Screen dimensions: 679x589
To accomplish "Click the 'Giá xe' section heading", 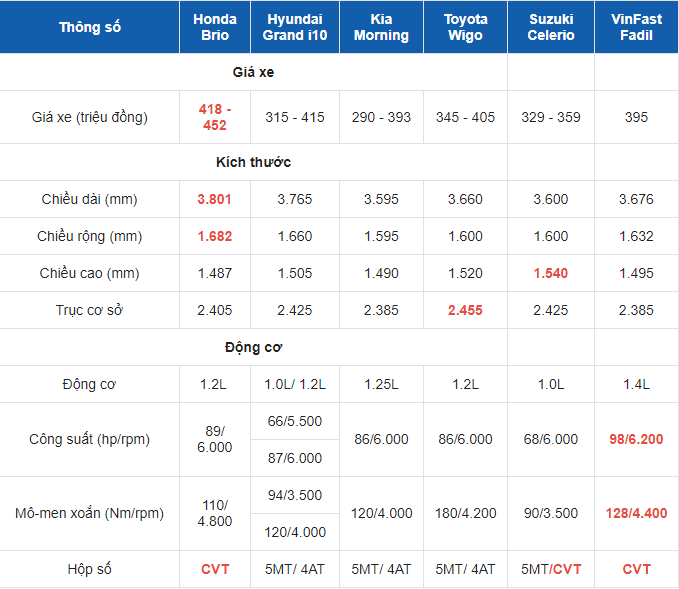I will 253,72.
